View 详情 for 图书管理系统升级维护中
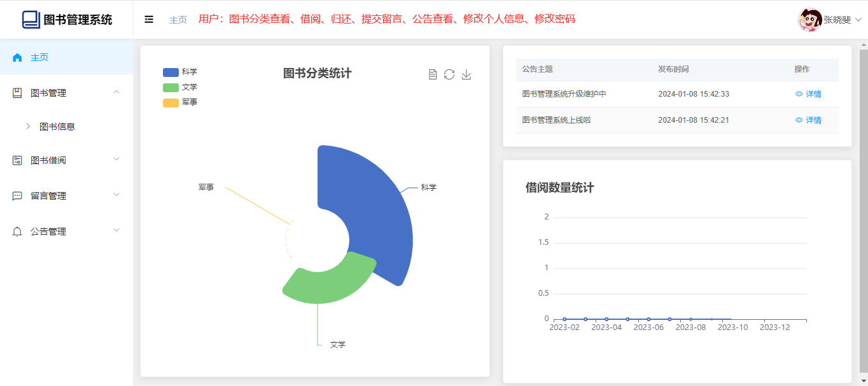868x386 pixels. (x=808, y=94)
